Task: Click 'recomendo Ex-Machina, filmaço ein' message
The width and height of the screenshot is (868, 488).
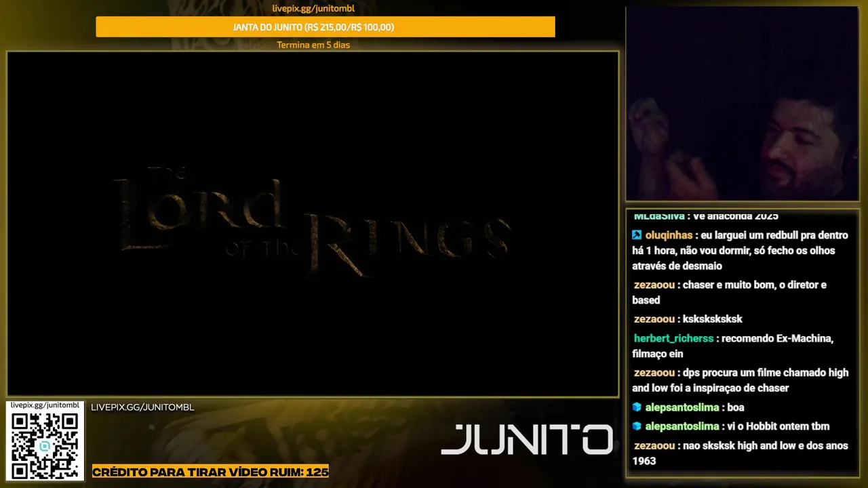Action: click(x=733, y=346)
